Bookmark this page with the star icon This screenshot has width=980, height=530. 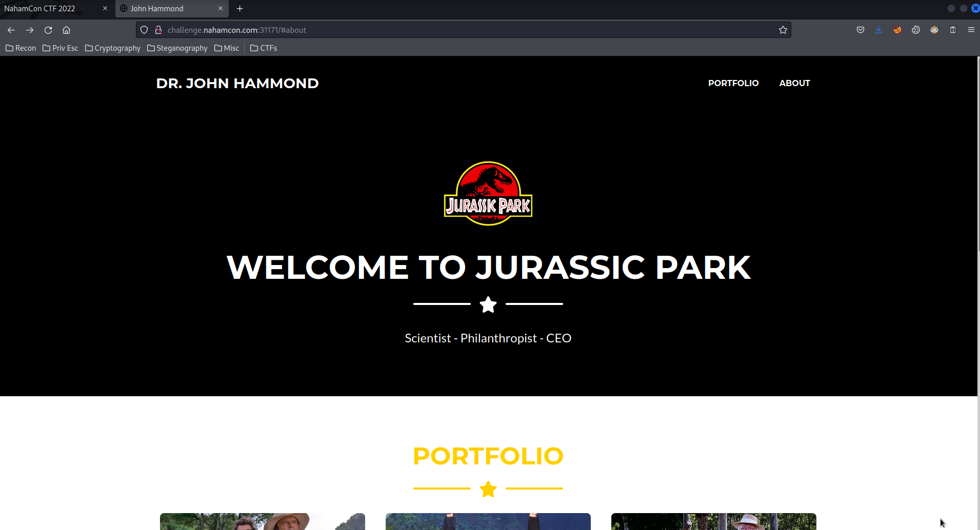pyautogui.click(x=783, y=30)
